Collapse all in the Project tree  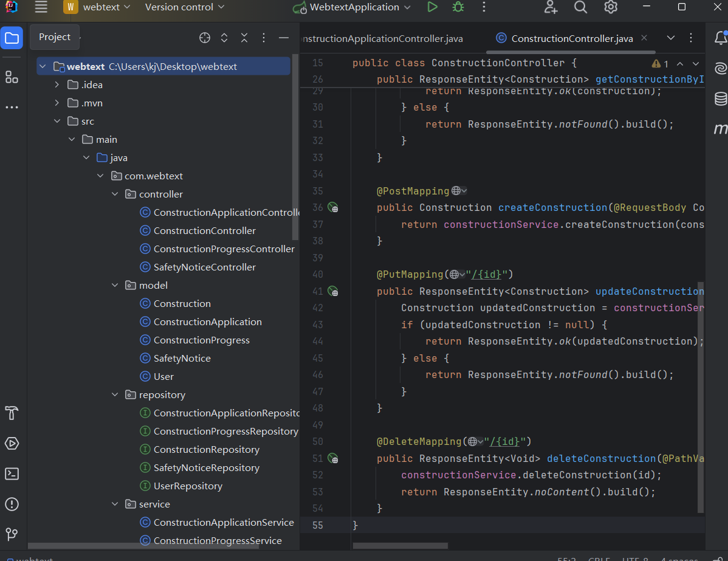point(244,38)
